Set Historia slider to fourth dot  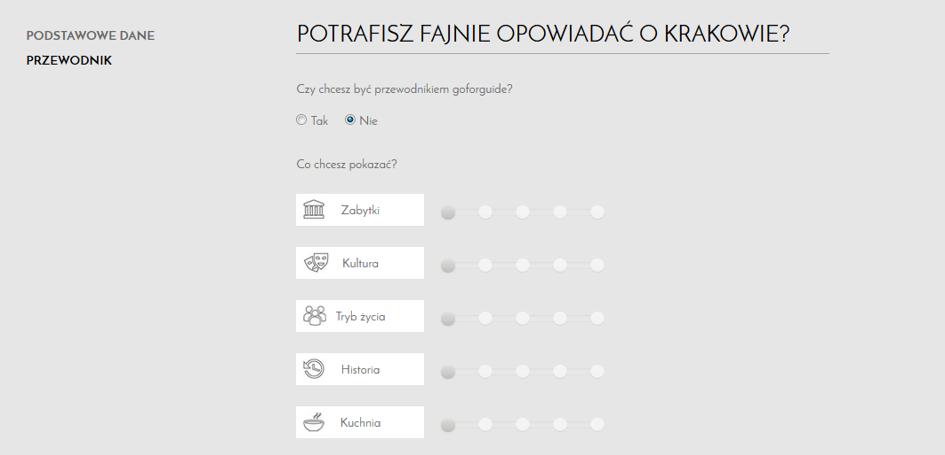[560, 371]
